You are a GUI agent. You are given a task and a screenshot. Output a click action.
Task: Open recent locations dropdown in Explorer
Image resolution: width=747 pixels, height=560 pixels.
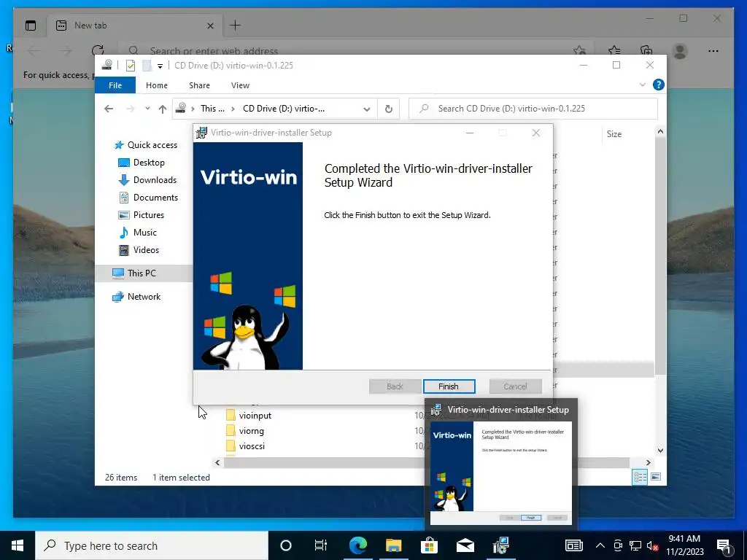pyautogui.click(x=147, y=109)
